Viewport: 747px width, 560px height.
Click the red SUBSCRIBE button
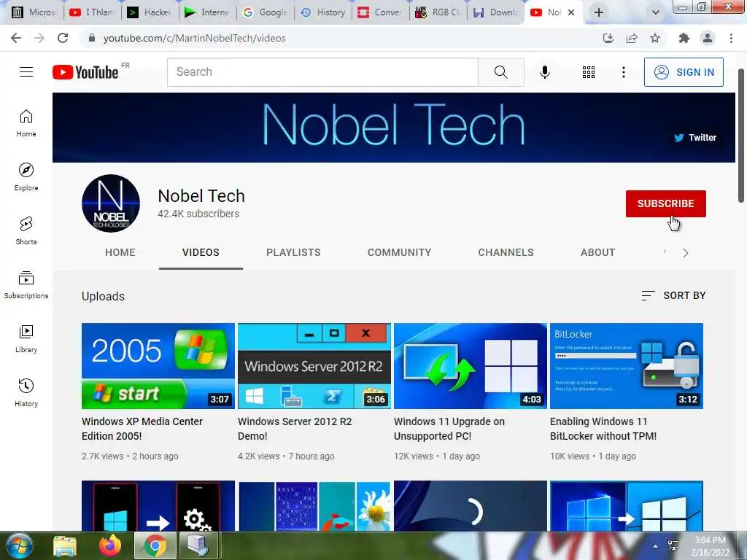(x=665, y=204)
